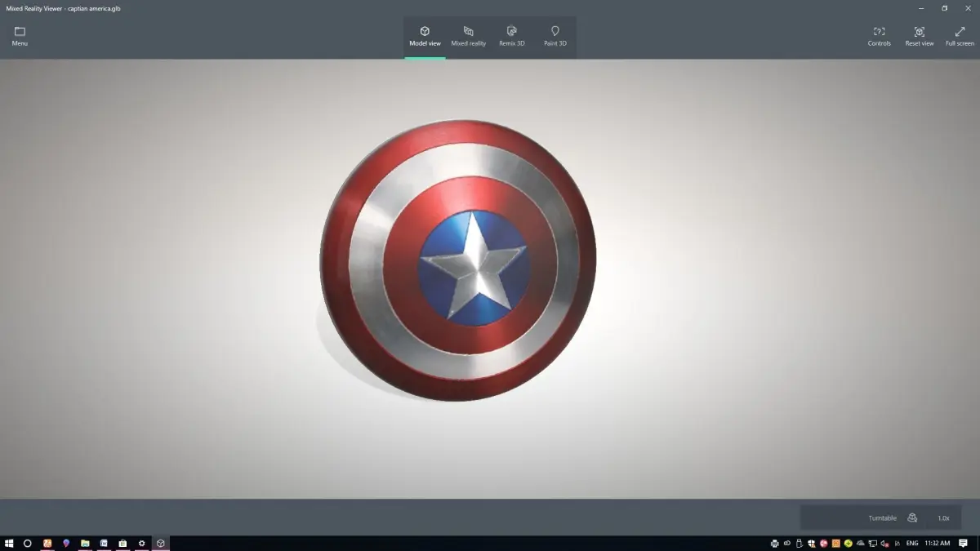This screenshot has height=551, width=980.
Task: Open network status tray icon
Action: click(873, 543)
